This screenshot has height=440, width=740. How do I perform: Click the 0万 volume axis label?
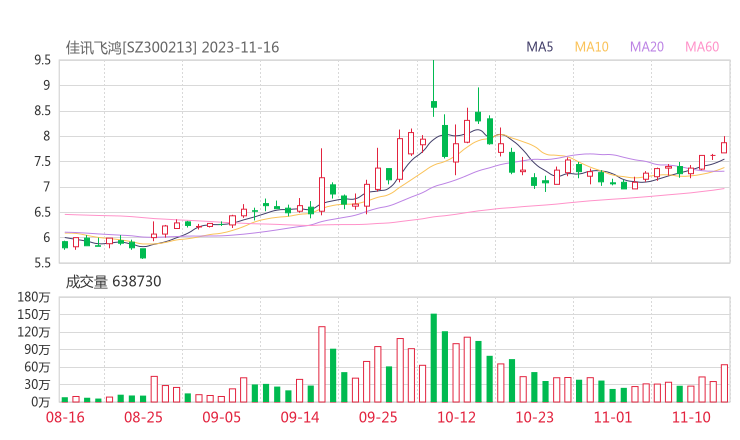[x=40, y=402]
